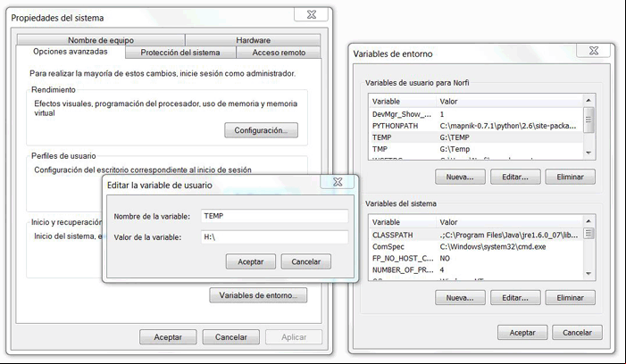Click Editar under Variables del sistema

515,298
